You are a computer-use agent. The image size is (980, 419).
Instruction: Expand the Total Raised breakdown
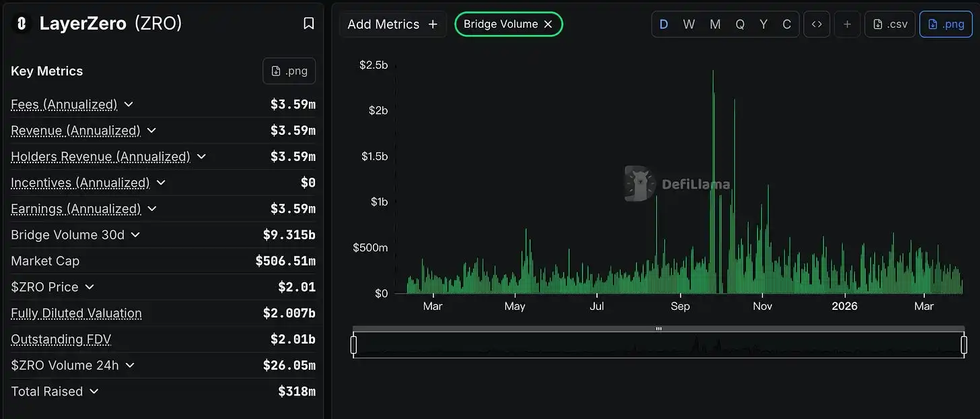point(94,391)
